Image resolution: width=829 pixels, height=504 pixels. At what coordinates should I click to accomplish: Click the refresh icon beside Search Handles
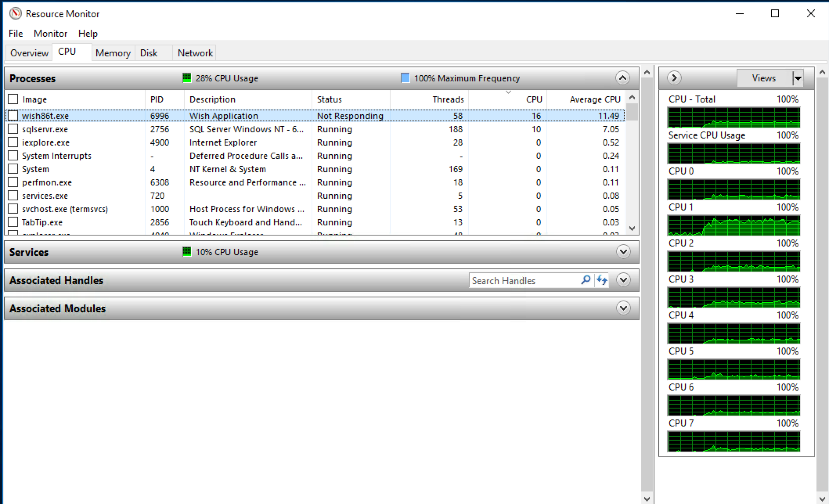tap(602, 280)
